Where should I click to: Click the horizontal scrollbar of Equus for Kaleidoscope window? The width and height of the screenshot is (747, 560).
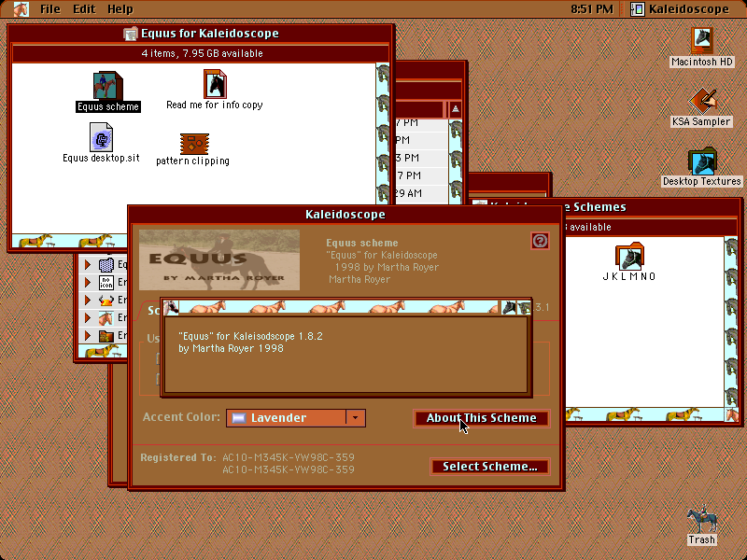pos(69,241)
